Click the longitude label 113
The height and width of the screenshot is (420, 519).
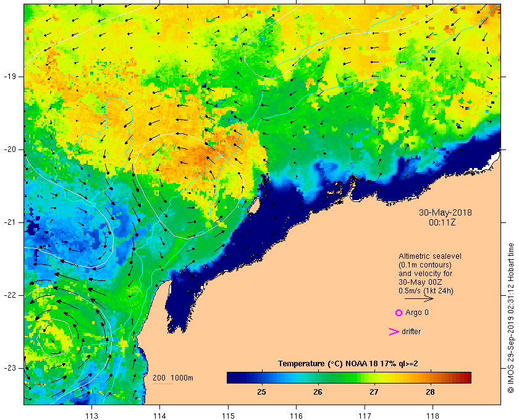(x=91, y=416)
